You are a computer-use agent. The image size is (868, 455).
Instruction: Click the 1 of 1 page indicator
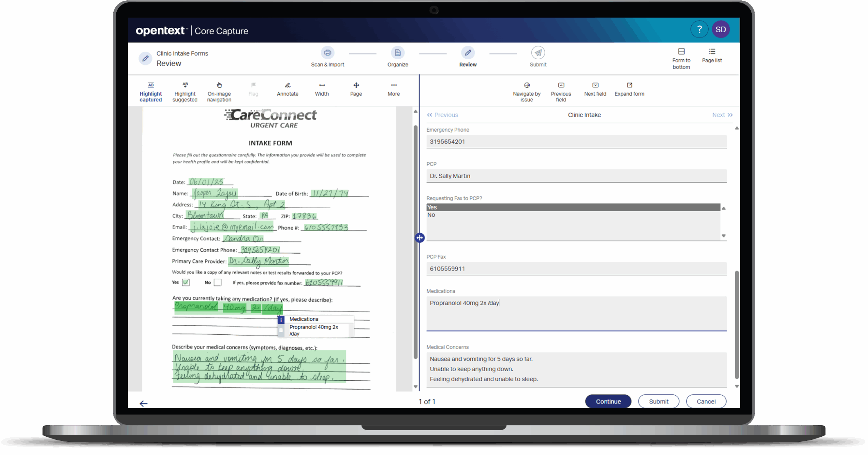[427, 402]
